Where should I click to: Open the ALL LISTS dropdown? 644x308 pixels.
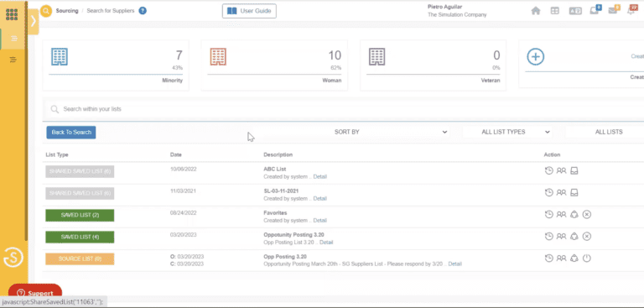[605, 132]
